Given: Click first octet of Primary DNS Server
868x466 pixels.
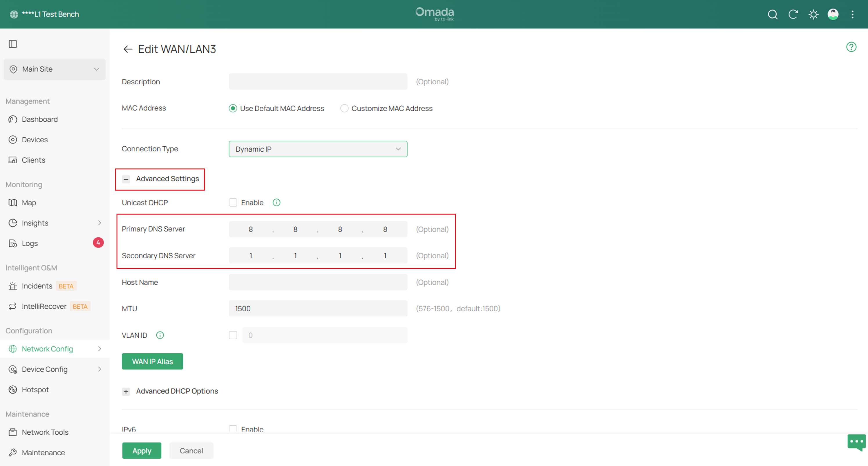Looking at the screenshot, I should tap(251, 229).
